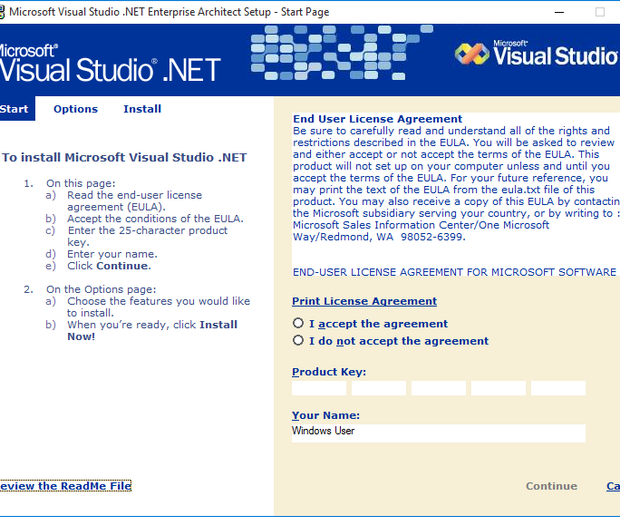Select 'I accept the agreement' radio button
Screen dimensions: 620x517
298,323
